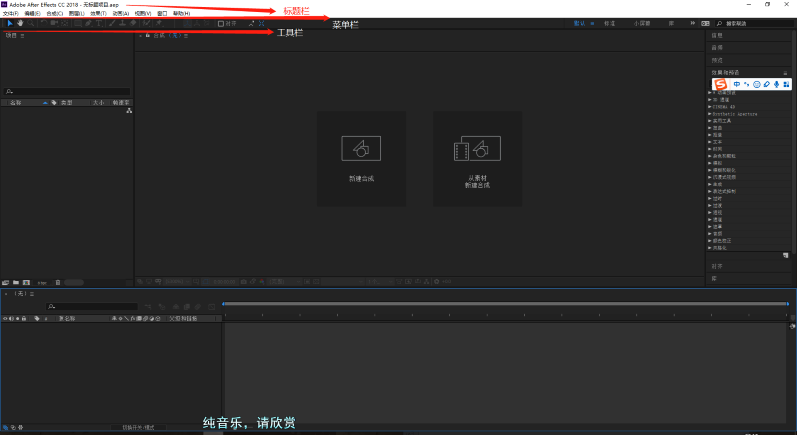Open the 音频 panel header
The image size is (797, 435).
(x=717, y=48)
